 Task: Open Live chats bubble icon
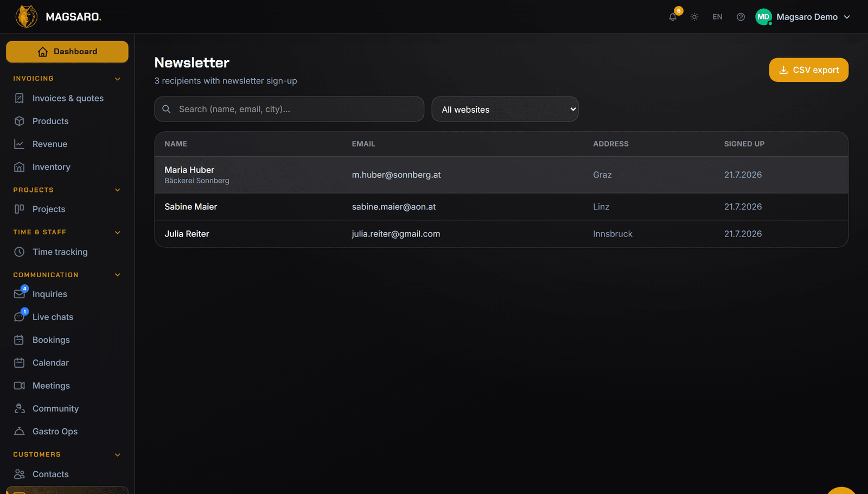19,317
